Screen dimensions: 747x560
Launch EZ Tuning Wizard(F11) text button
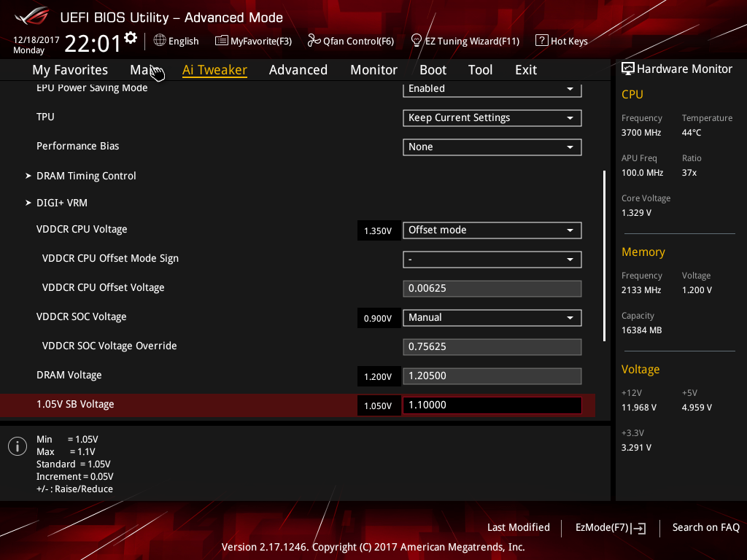tap(472, 42)
